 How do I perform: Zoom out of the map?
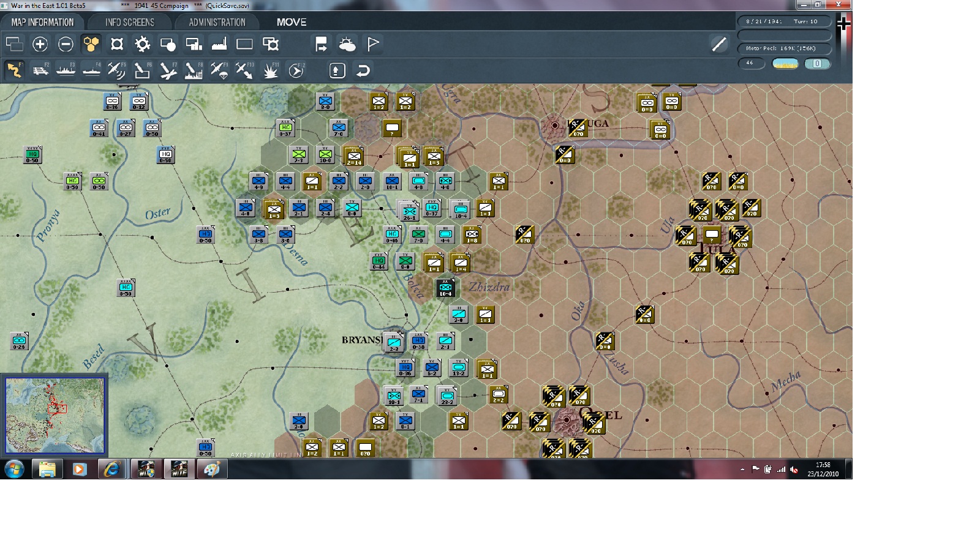pos(66,44)
